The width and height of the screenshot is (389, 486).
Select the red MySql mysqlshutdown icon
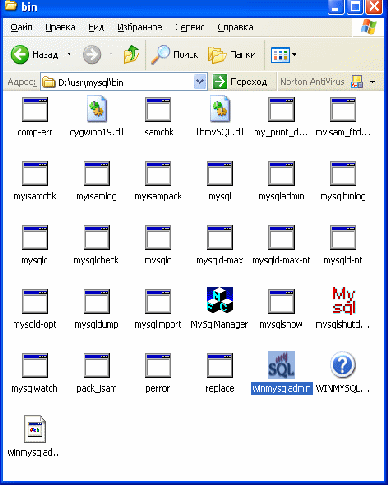(344, 300)
